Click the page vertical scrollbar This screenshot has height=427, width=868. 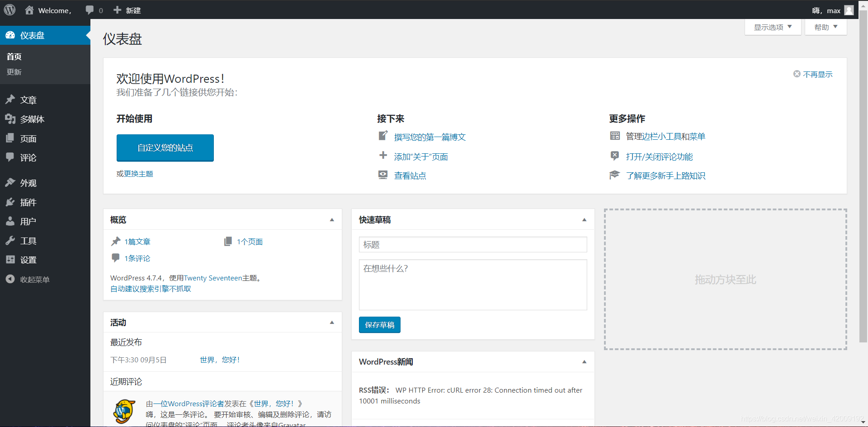(863, 176)
